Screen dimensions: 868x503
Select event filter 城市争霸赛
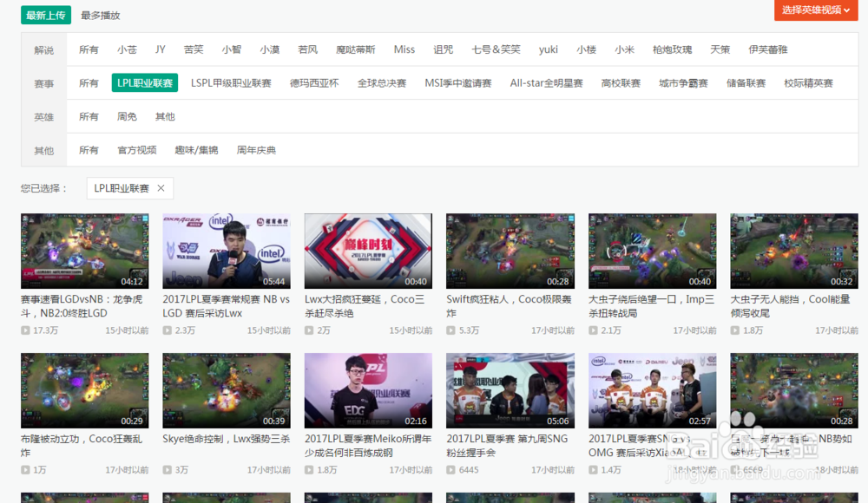click(683, 83)
